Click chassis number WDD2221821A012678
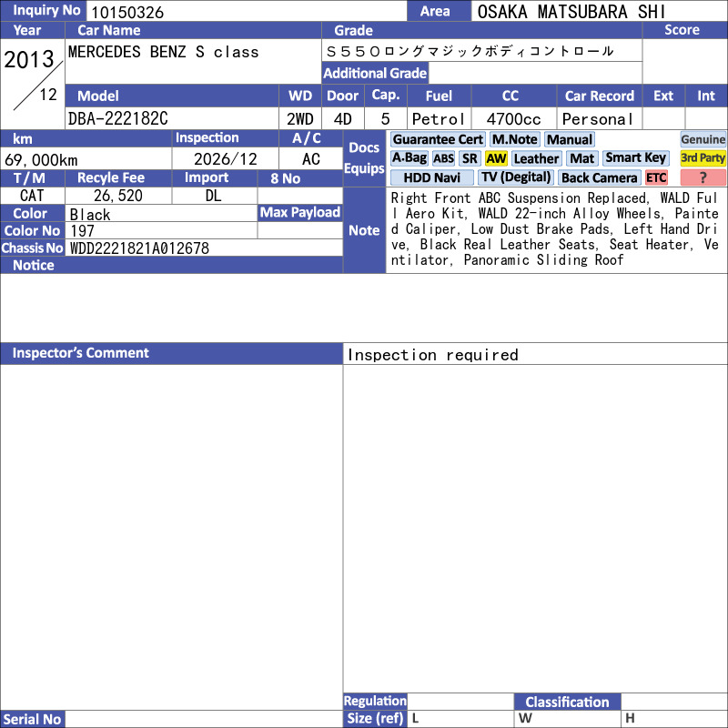Screen dimensions: 728x728 pos(139,248)
